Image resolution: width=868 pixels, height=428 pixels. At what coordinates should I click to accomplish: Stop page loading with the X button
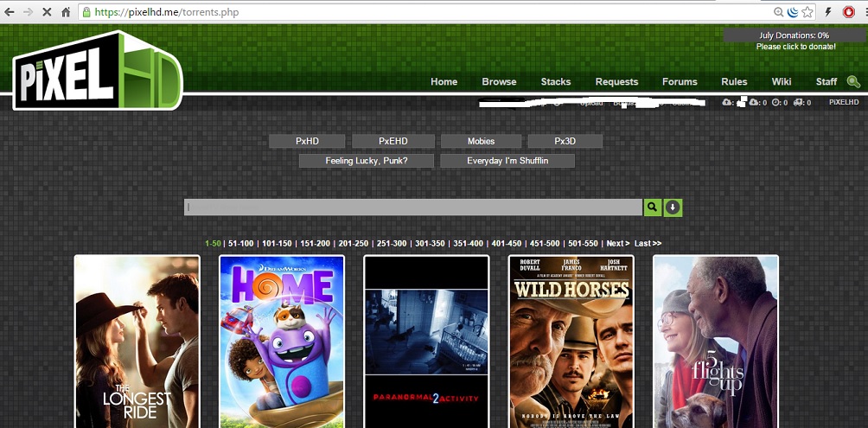47,11
